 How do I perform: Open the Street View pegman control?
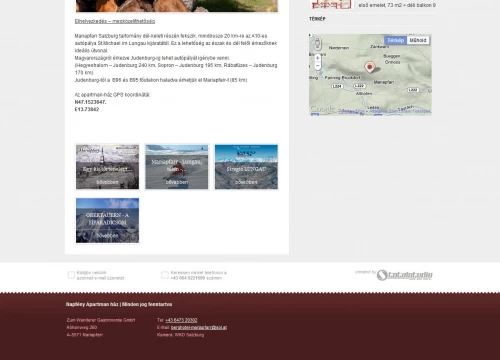pyautogui.click(x=317, y=43)
